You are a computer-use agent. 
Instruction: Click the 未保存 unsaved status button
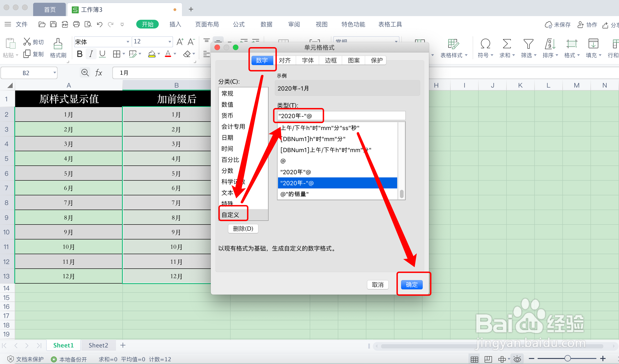pos(558,25)
